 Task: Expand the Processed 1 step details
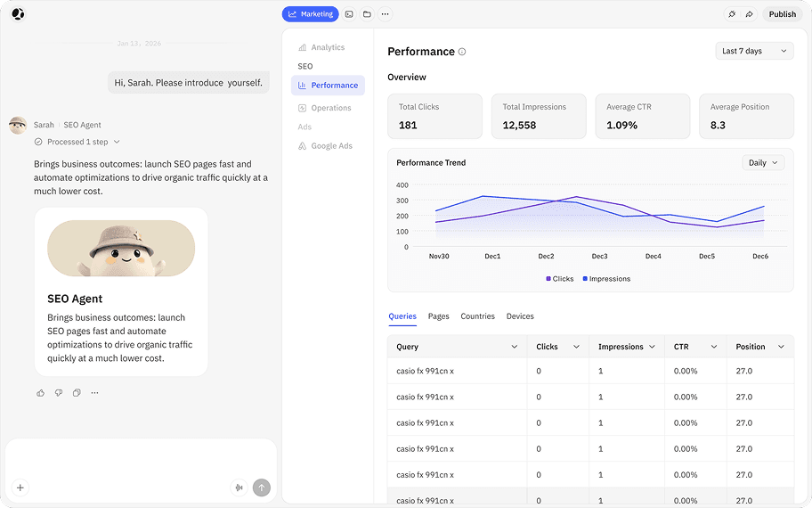77,142
